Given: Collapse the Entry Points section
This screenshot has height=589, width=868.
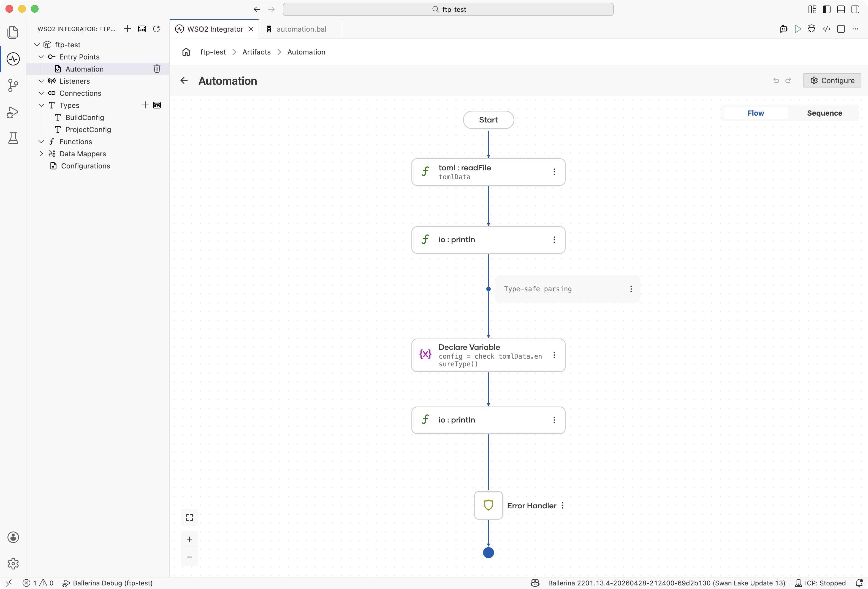Looking at the screenshot, I should [42, 57].
